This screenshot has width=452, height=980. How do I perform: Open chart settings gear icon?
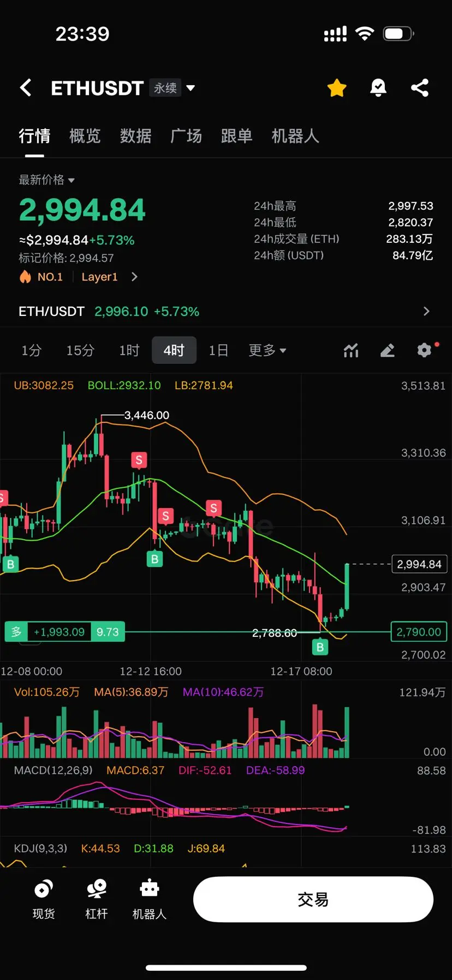(425, 350)
